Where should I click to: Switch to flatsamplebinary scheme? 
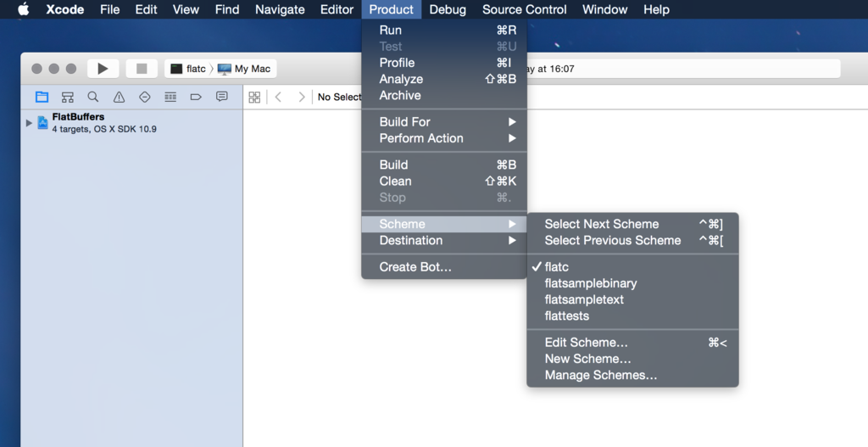point(632,283)
